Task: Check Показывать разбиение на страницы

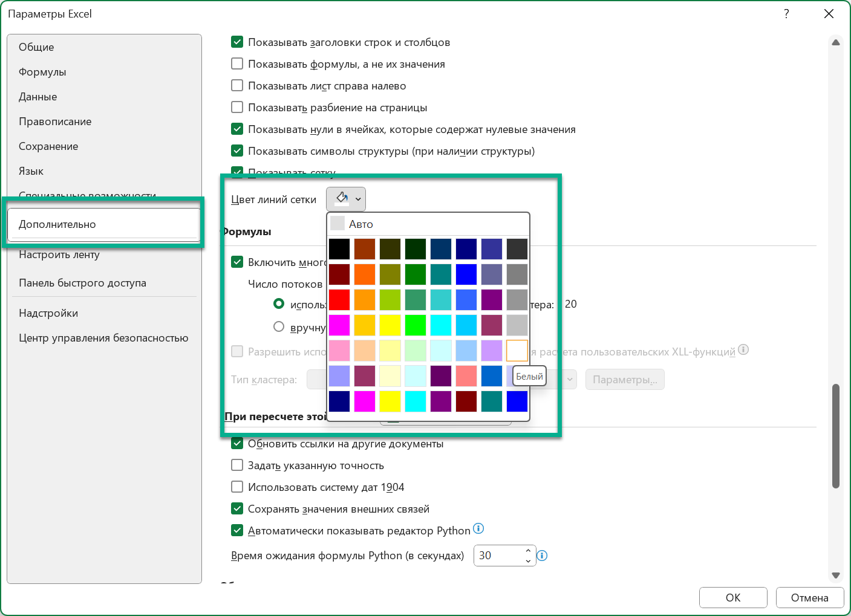Action: tap(237, 108)
